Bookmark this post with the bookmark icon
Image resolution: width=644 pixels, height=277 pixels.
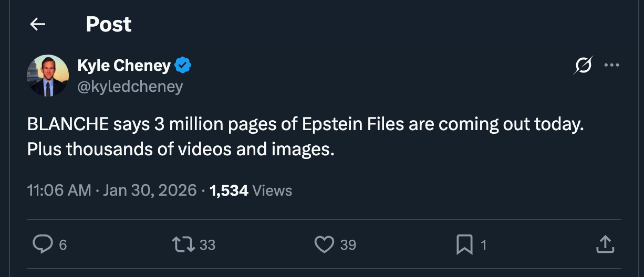(x=464, y=244)
